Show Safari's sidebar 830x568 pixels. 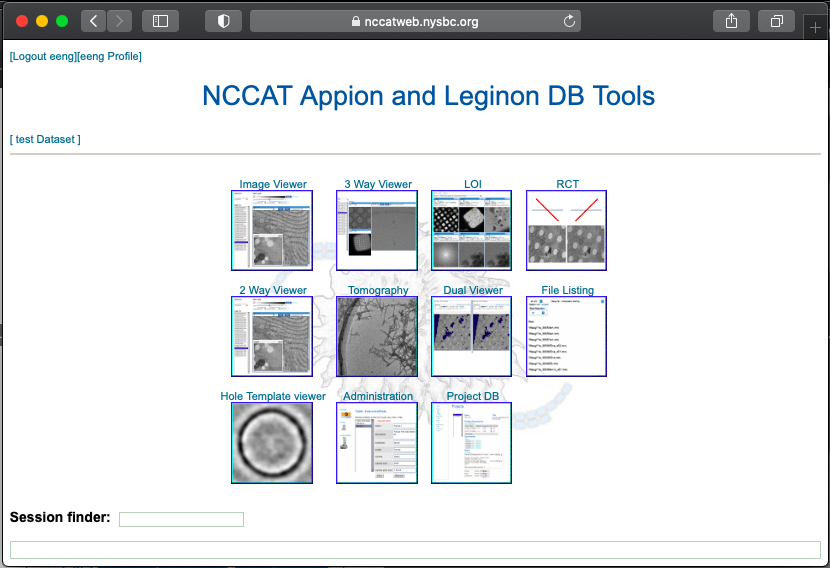(x=160, y=21)
